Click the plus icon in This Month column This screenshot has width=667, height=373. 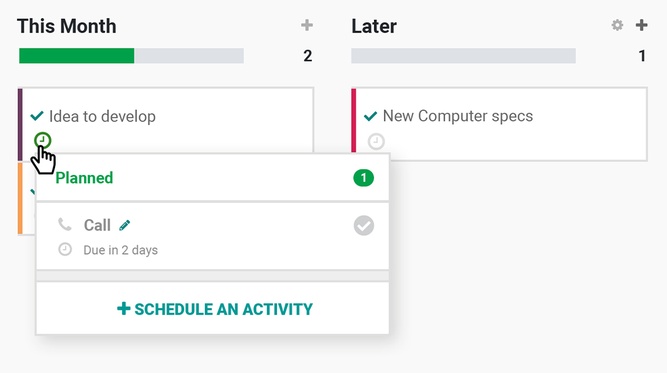tap(307, 25)
